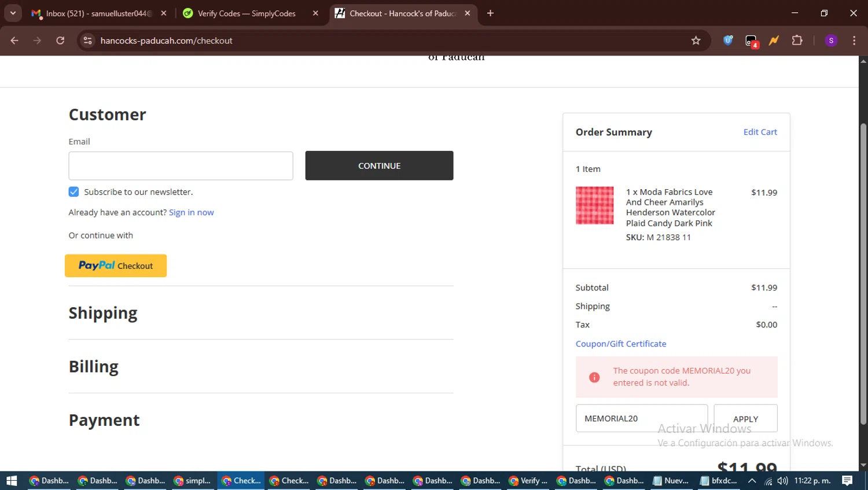Screen dimensions: 868x490
Task: Open the network tray icon
Action: coord(768,481)
